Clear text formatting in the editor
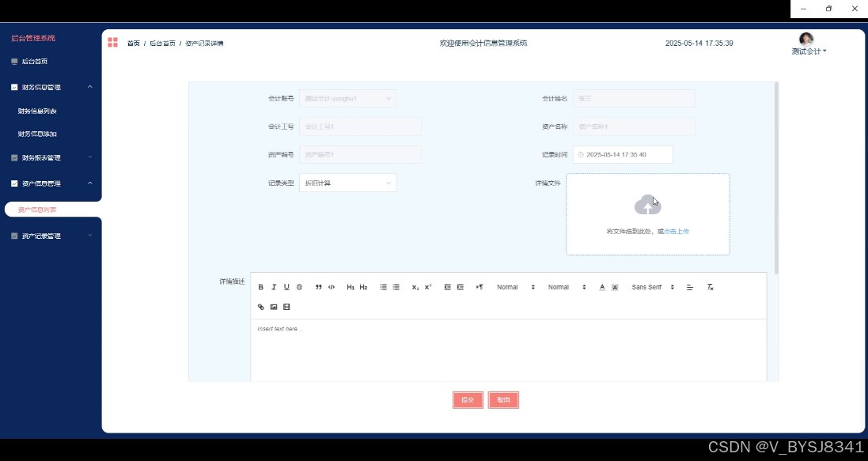Viewport: 868px width, 461px height. coord(710,287)
